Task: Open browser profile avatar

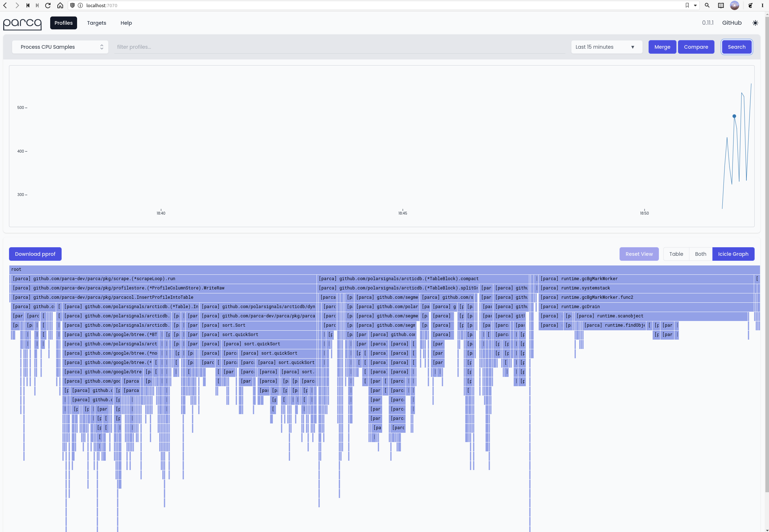Action: 735,5
